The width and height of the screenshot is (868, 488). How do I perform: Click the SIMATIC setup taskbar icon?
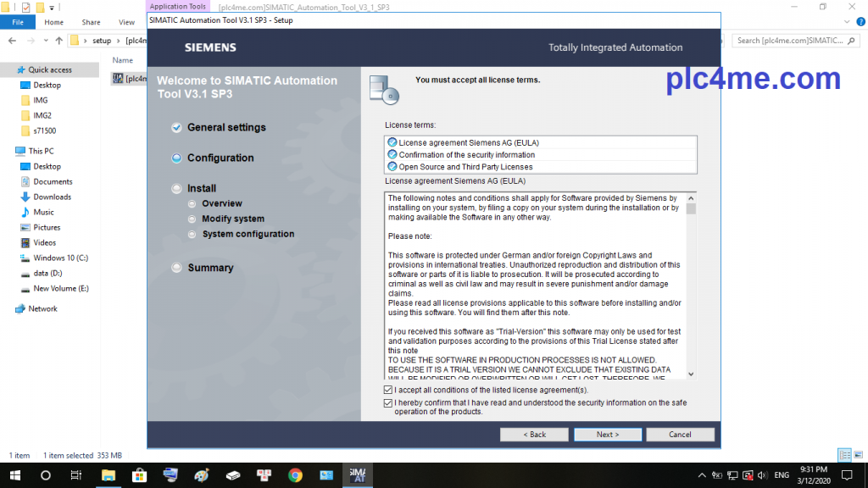[357, 475]
